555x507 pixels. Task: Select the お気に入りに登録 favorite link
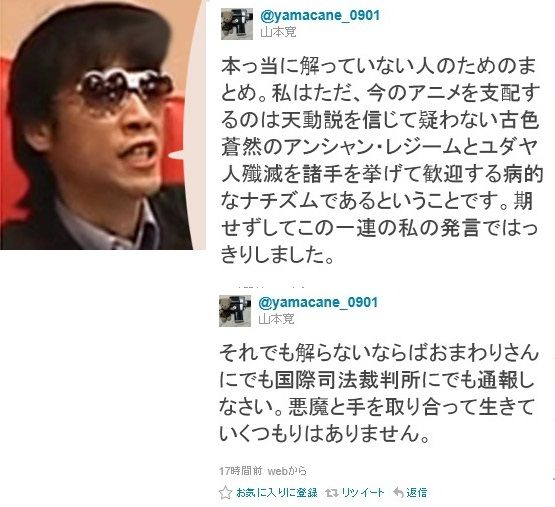277,492
